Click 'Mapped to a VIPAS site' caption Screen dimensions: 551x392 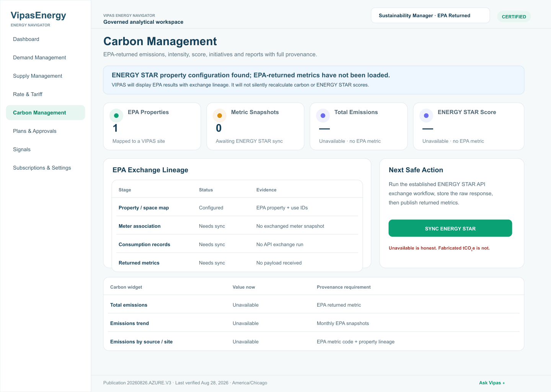[139, 141]
